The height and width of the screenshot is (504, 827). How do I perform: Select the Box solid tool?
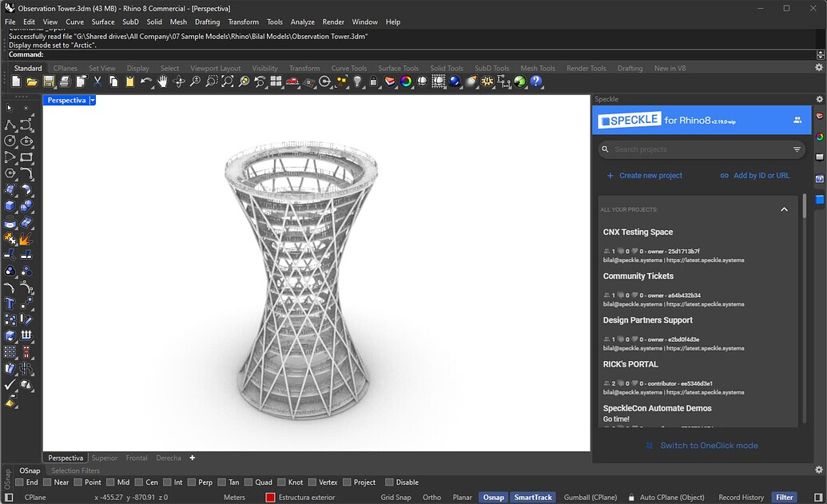pyautogui.click(x=10, y=205)
